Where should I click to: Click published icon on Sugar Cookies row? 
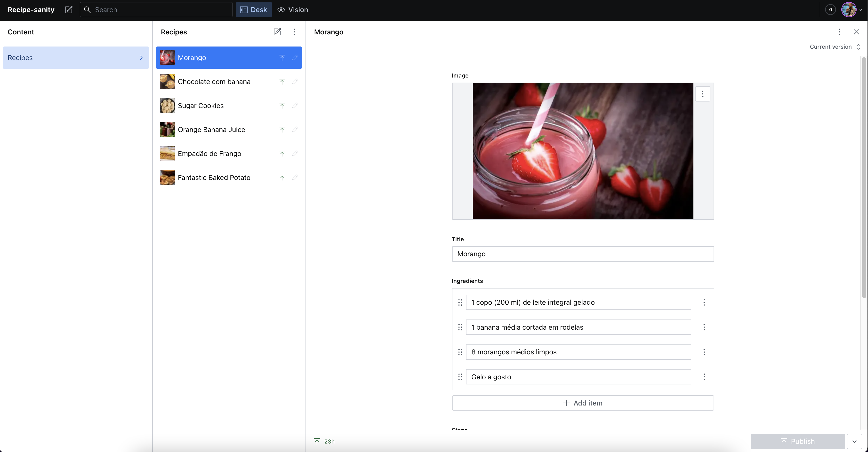tap(282, 106)
